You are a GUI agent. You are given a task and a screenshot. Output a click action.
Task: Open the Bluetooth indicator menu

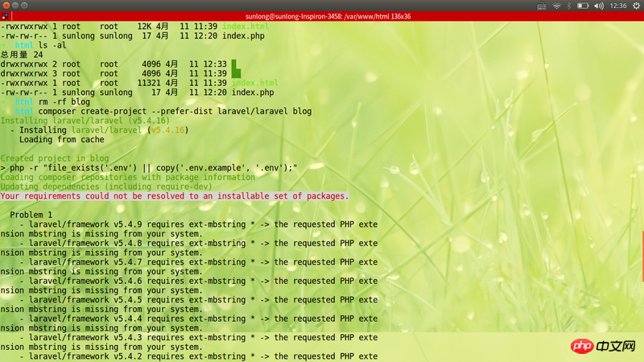(569, 6)
